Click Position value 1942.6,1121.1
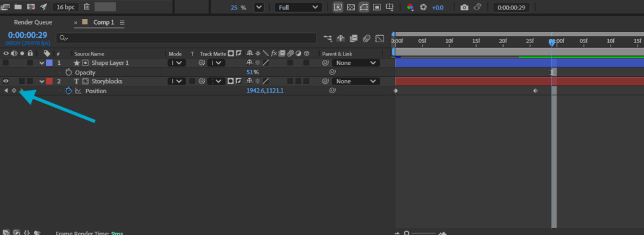 coord(265,91)
